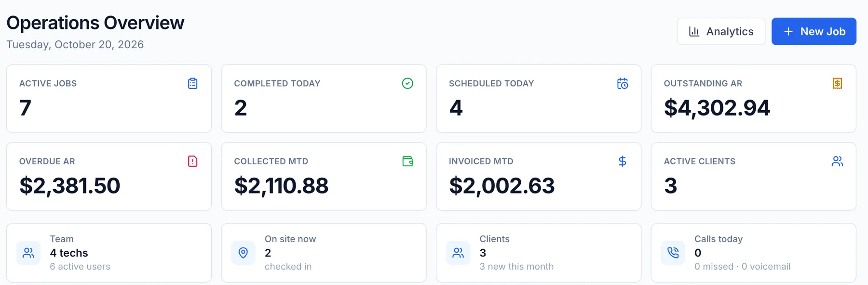Image resolution: width=868 pixels, height=285 pixels.
Task: Click the orange receipt icon on Outstanding AR
Action: (x=837, y=83)
